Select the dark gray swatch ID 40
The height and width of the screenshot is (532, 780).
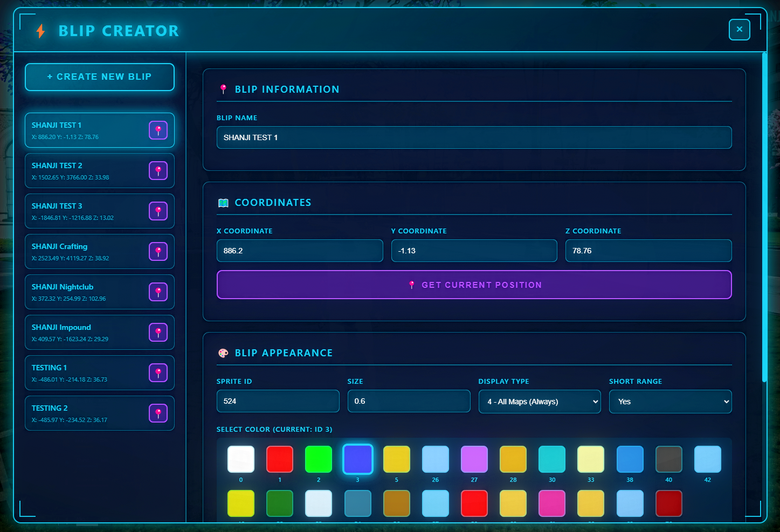click(x=669, y=459)
